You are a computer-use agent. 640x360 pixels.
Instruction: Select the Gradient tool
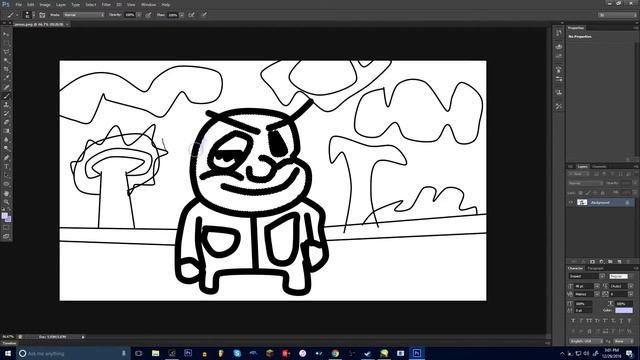[6, 131]
